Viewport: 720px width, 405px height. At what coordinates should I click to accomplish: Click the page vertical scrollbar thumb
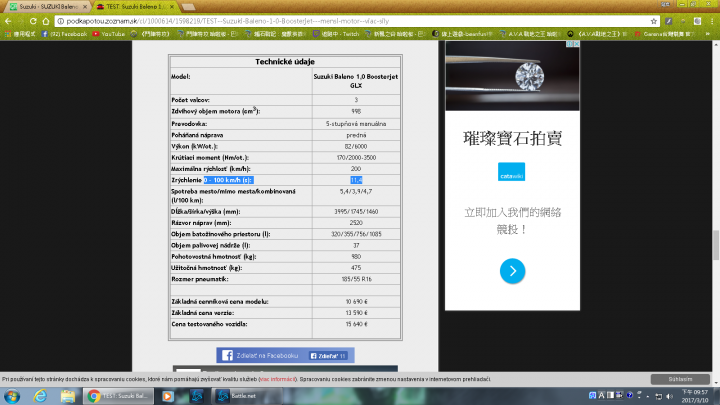click(715, 244)
